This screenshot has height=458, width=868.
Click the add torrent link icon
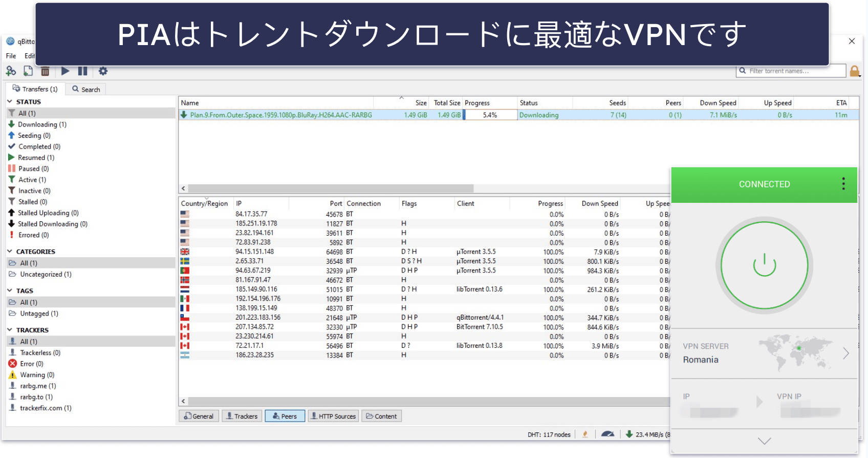click(x=11, y=71)
